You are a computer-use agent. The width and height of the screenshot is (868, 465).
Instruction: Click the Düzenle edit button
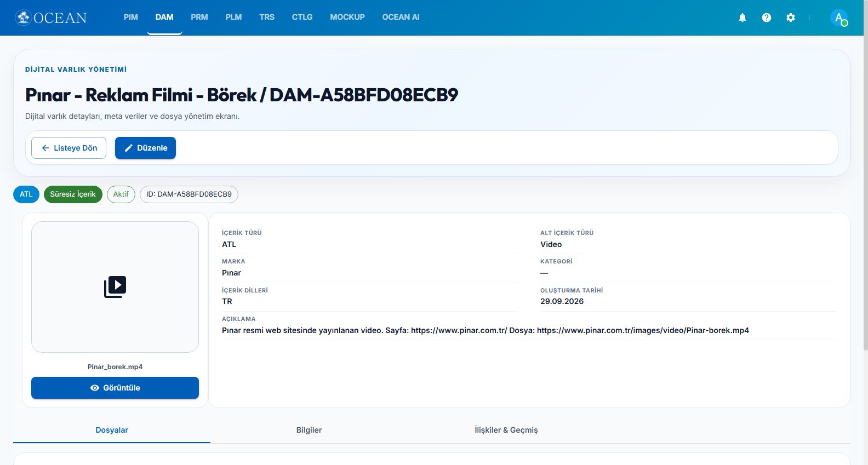coord(145,148)
